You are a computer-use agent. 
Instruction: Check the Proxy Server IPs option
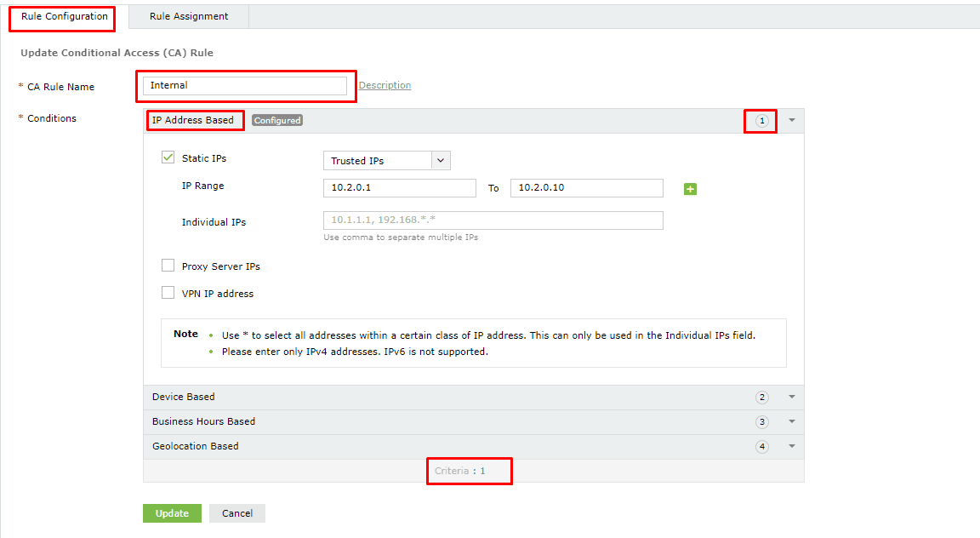(168, 265)
